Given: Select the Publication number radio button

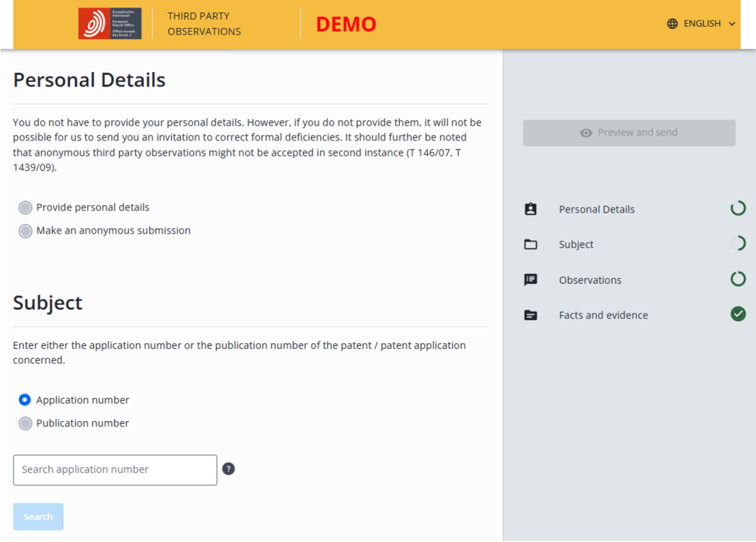Looking at the screenshot, I should 26,423.
